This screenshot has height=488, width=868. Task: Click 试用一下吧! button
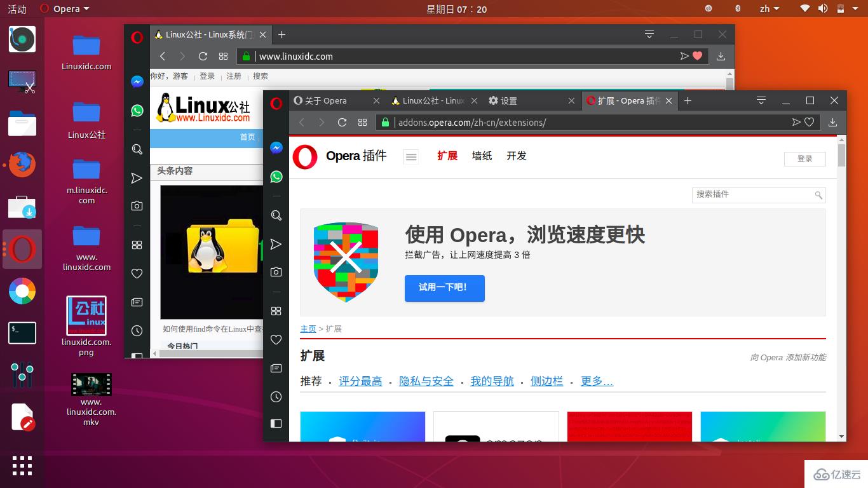click(444, 288)
